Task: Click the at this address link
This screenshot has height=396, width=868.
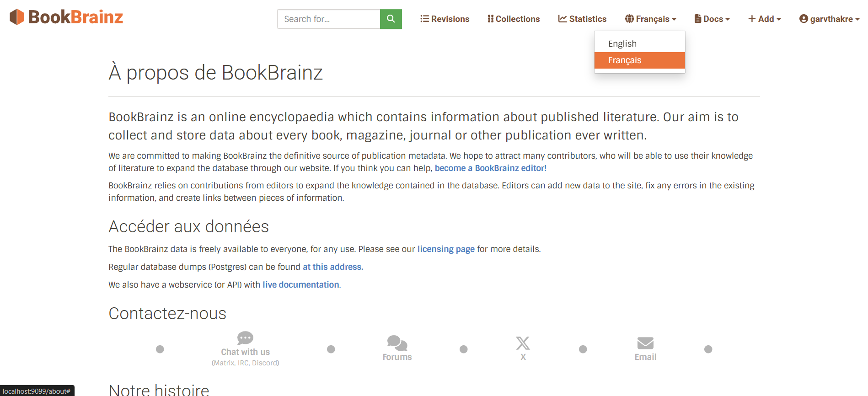Action: 332,267
